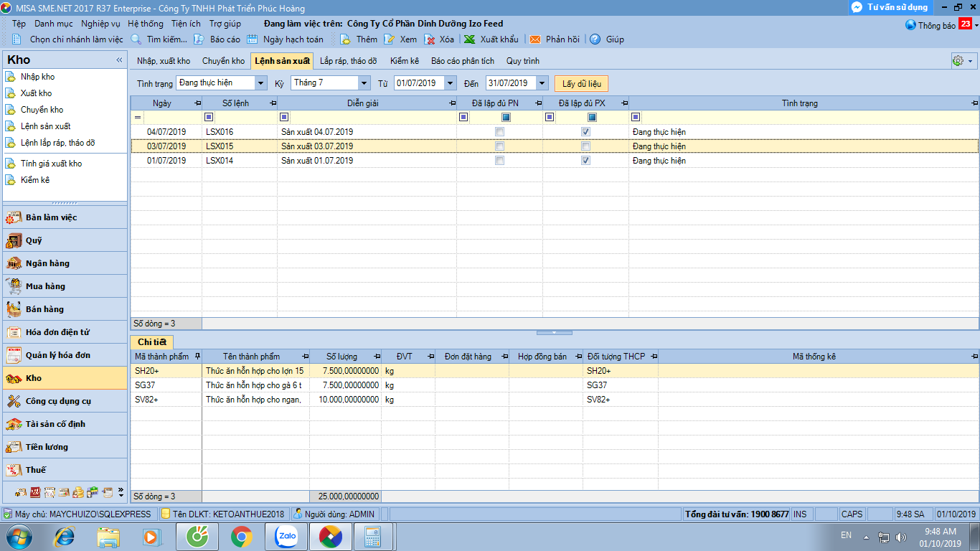Open Ngày hạch toán calendar icon
Screen dimensions: 980x551
[x=253, y=39]
